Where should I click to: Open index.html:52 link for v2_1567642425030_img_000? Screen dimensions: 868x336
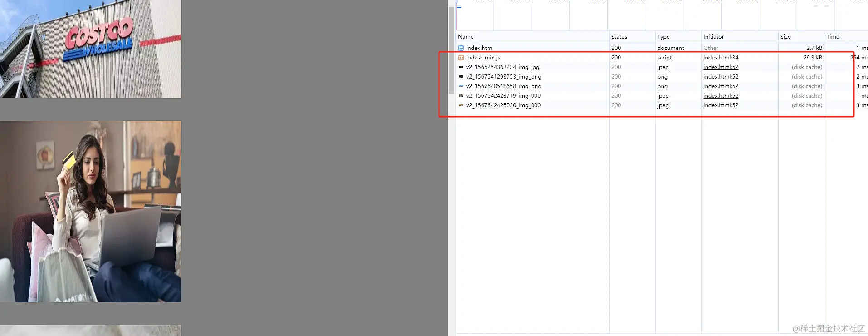click(x=721, y=105)
